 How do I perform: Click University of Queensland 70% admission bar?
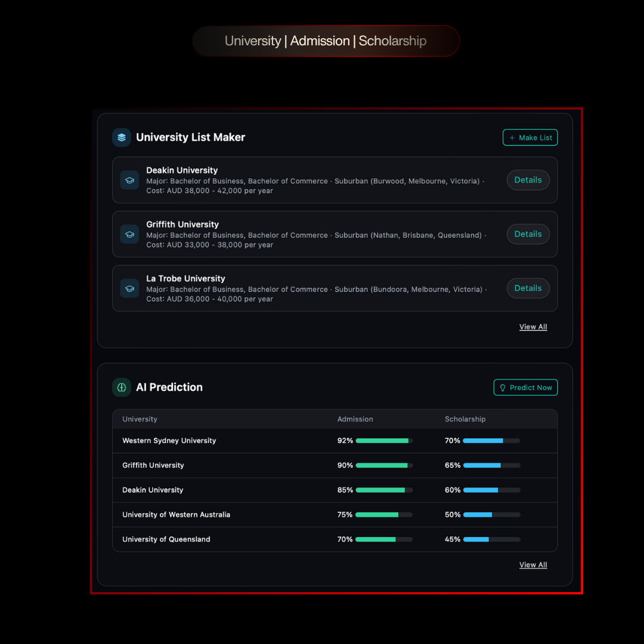point(384,539)
